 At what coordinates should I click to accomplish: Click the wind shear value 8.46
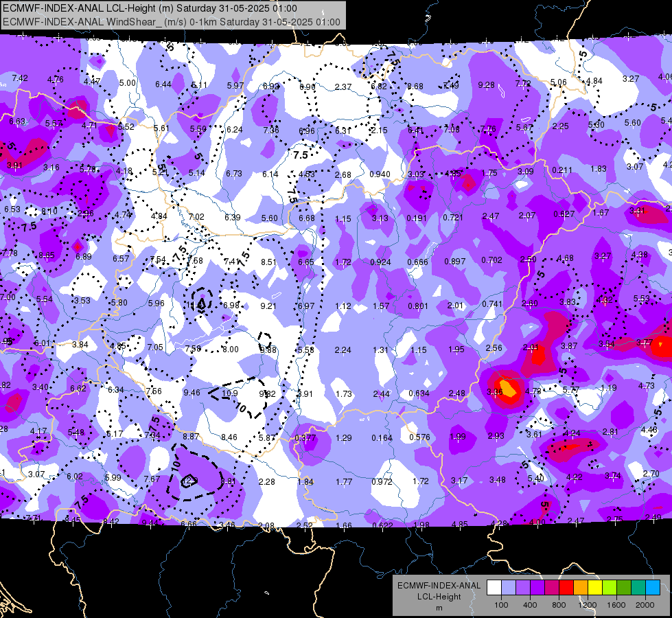tap(229, 437)
